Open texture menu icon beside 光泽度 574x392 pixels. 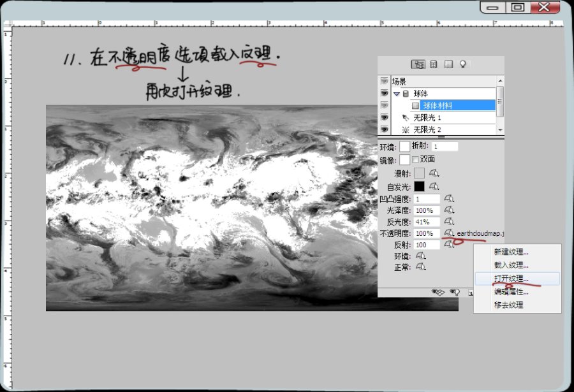click(449, 210)
